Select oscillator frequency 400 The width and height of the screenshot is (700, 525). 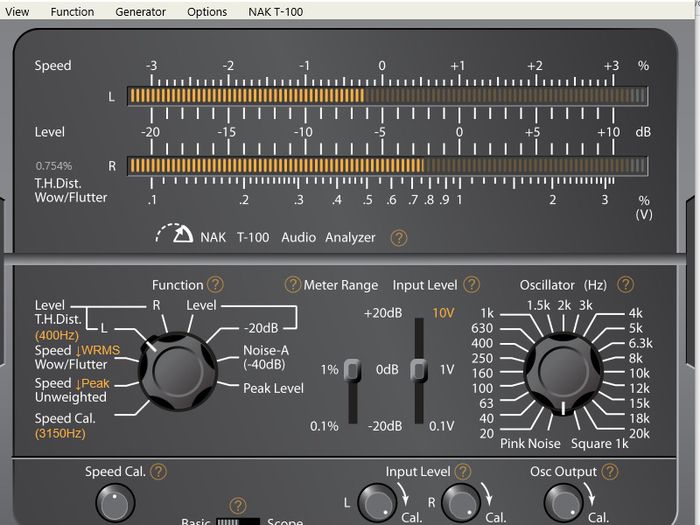(x=482, y=343)
